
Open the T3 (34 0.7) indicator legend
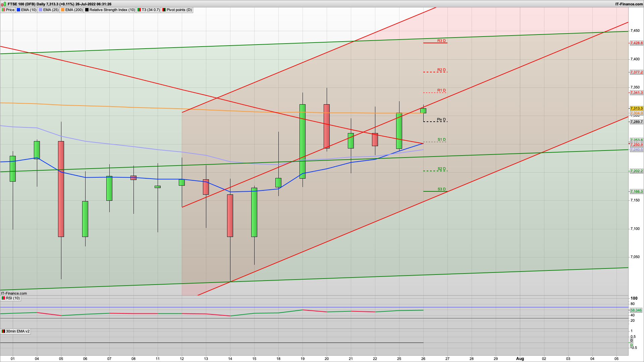(149, 10)
